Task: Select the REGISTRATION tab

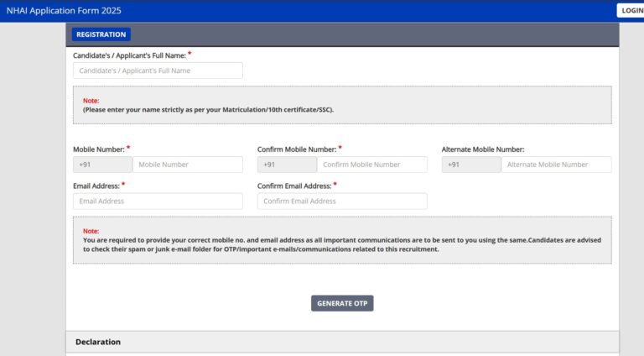Action: click(x=101, y=34)
